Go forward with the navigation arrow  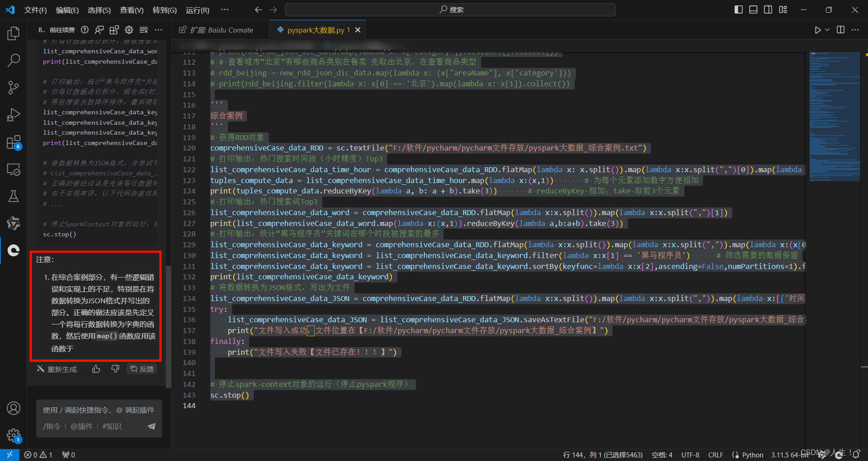click(274, 9)
